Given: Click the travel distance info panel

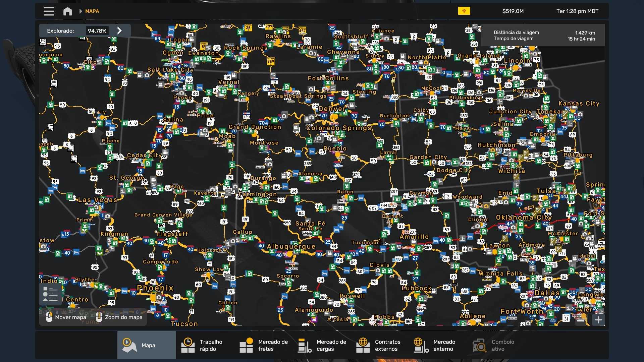Looking at the screenshot, I should 543,35.
